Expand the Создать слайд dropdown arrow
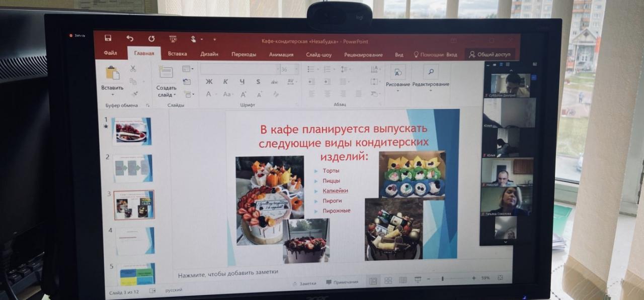The width and height of the screenshot is (644, 300). (174, 95)
